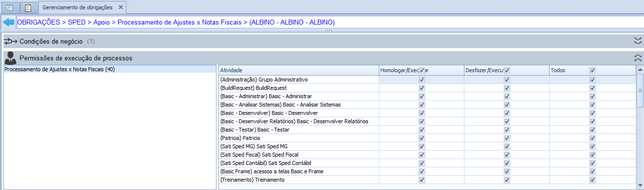Viewport: 644px width, 190px height.
Task: Uncheck Todos for Sati Sped Fiscal row
Action: [x=592, y=155]
